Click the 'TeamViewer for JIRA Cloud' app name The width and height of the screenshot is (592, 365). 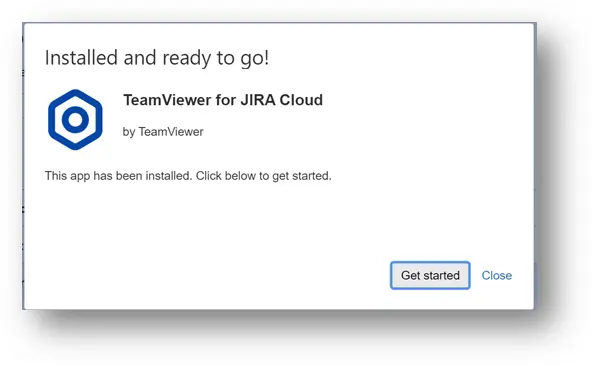coord(223,100)
